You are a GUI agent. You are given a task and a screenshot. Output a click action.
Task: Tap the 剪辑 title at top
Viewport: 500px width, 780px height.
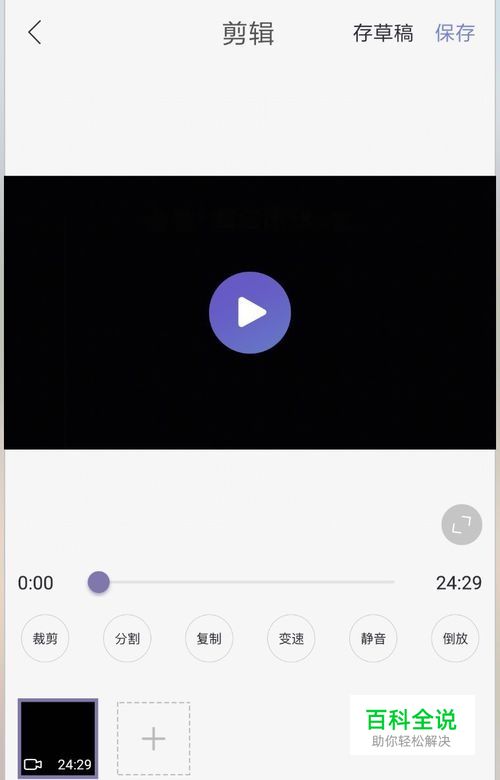pos(248,34)
